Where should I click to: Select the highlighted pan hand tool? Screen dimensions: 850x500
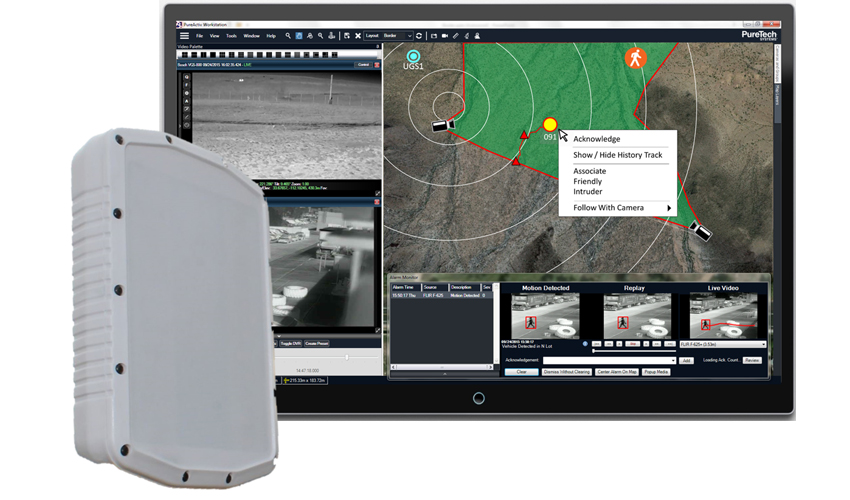tap(299, 36)
